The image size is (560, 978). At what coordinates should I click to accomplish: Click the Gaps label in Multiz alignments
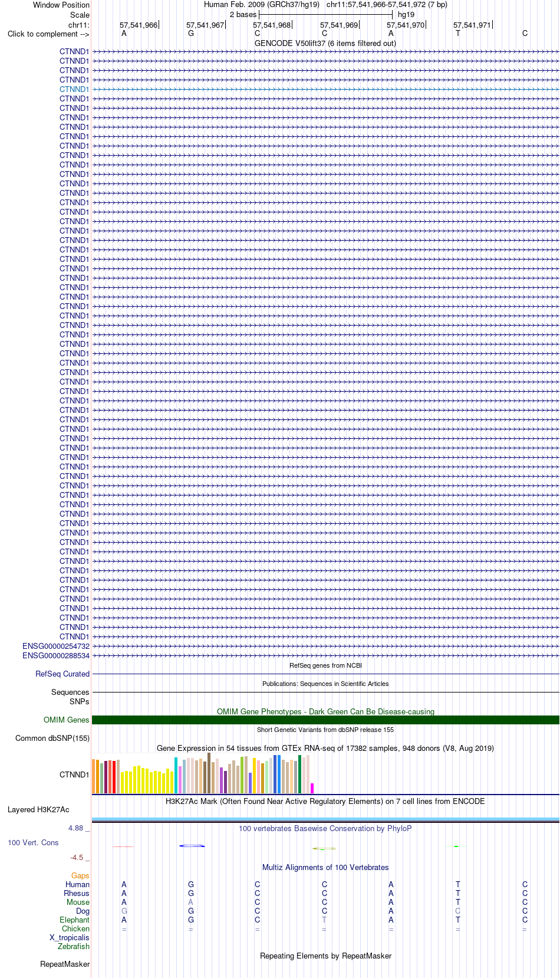tap(80, 875)
